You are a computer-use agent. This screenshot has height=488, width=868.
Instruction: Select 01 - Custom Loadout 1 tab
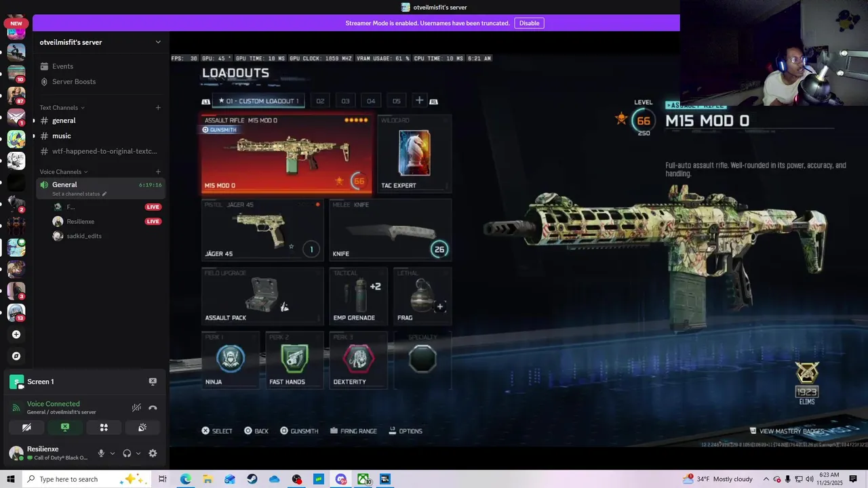[258, 101]
